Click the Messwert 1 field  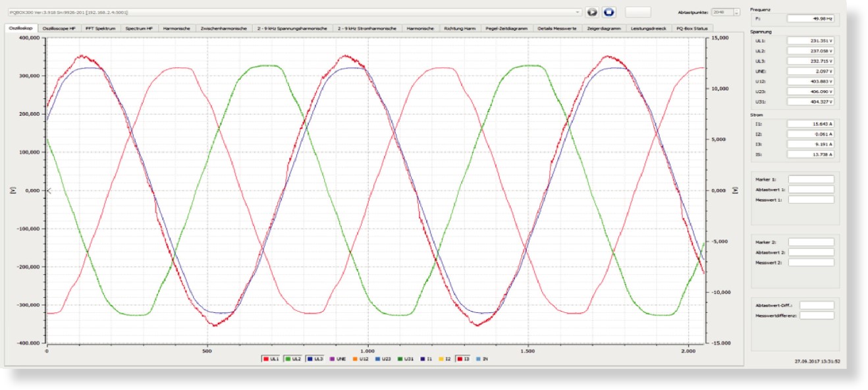(811, 200)
